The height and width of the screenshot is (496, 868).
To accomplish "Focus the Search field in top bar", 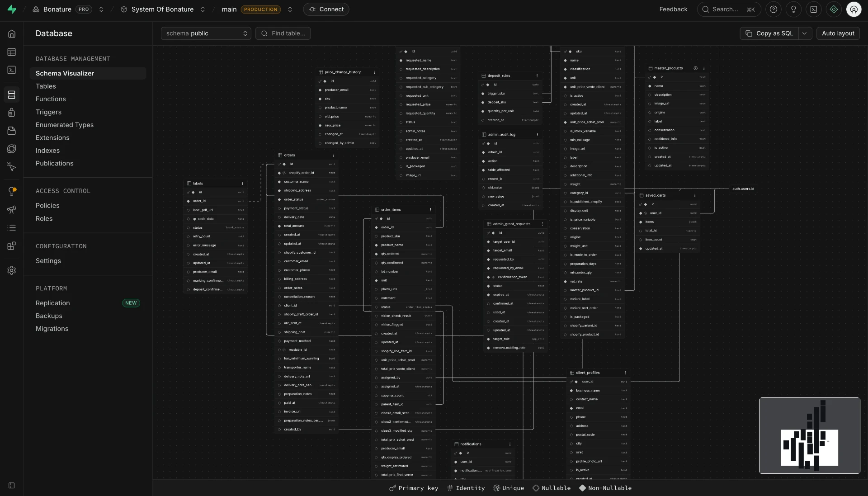I will coord(729,9).
